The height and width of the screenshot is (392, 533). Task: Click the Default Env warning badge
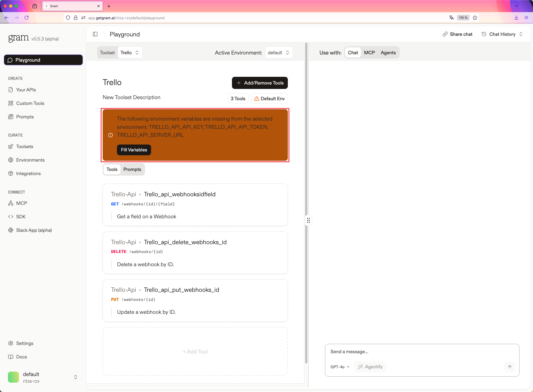[x=269, y=99]
